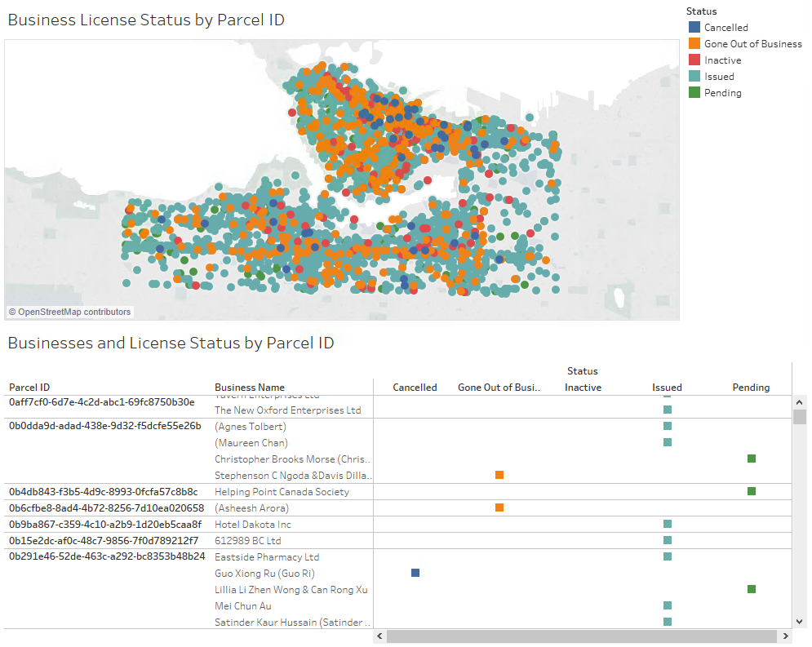Click Issued mark for Eastside Pharmacy Ltd
Image resolution: width=812 pixels, height=647 pixels.
(x=668, y=556)
